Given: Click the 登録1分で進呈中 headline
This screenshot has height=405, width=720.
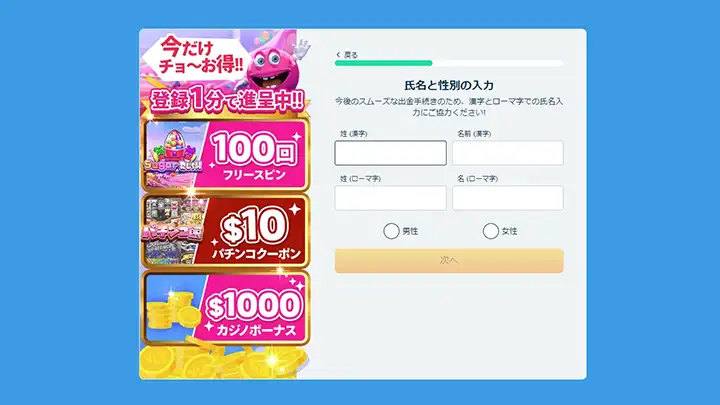Looking at the screenshot, I should 227,100.
